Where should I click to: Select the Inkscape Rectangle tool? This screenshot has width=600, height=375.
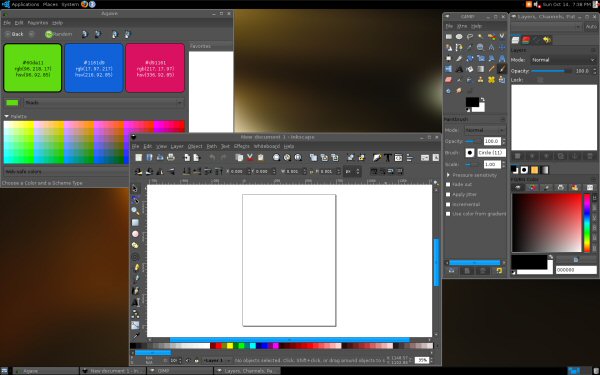click(135, 222)
